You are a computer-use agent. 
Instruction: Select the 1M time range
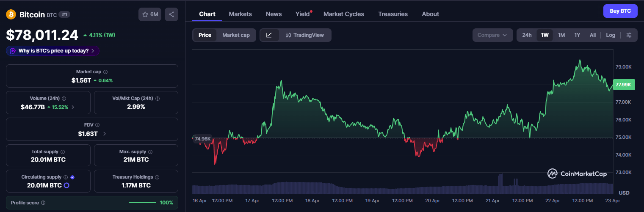coord(561,35)
